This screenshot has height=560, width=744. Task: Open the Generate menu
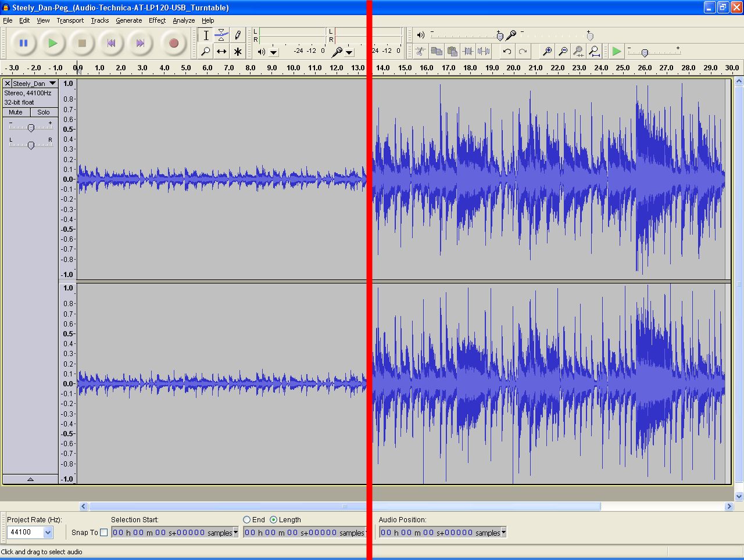point(128,20)
